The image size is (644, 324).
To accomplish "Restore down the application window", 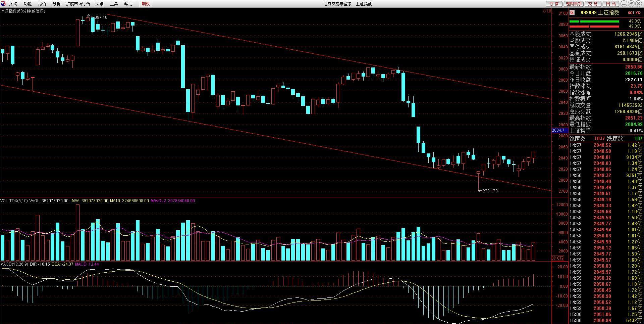I will pyautogui.click(x=631, y=4).
